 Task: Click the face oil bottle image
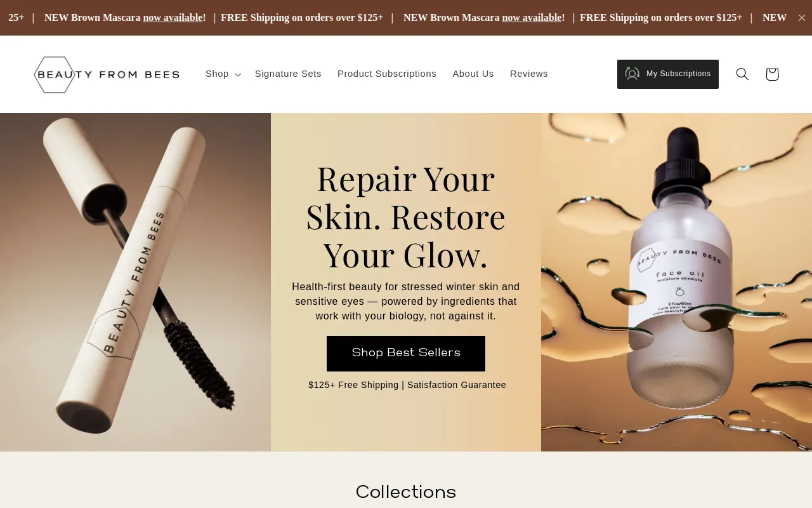click(x=676, y=282)
